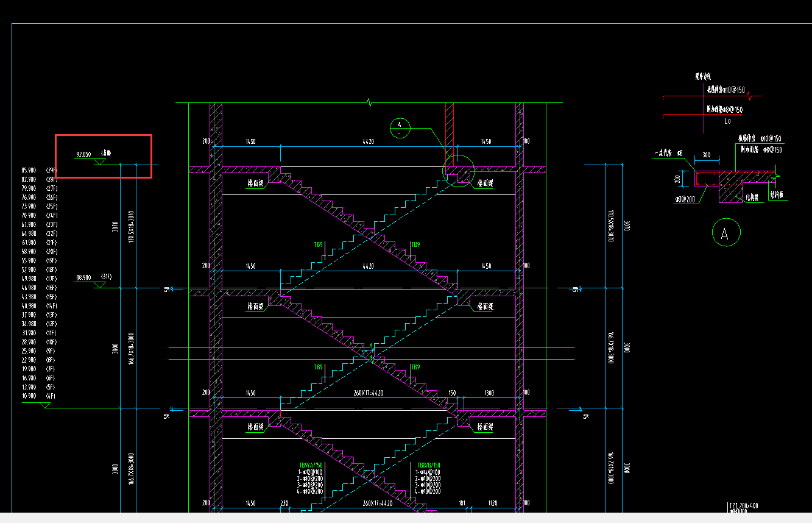
Task: Select the 1120 dimension at bottom right
Action: tap(493, 503)
